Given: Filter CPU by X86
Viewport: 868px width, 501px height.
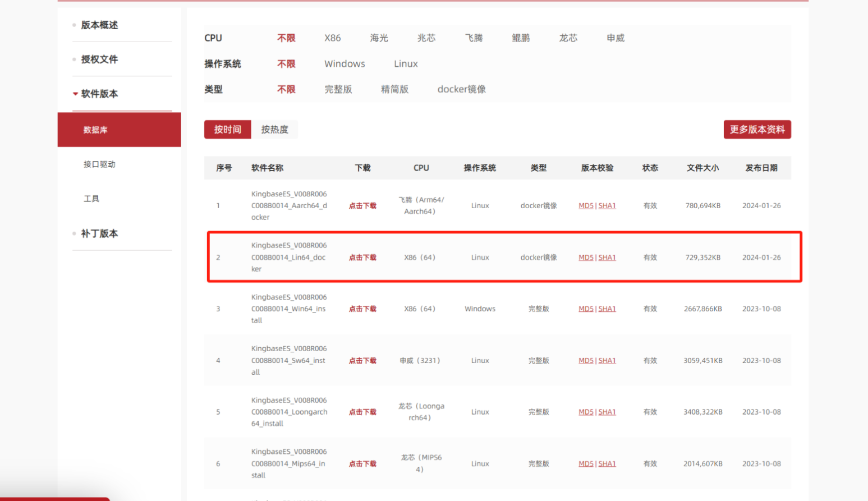Looking at the screenshot, I should tap(332, 38).
